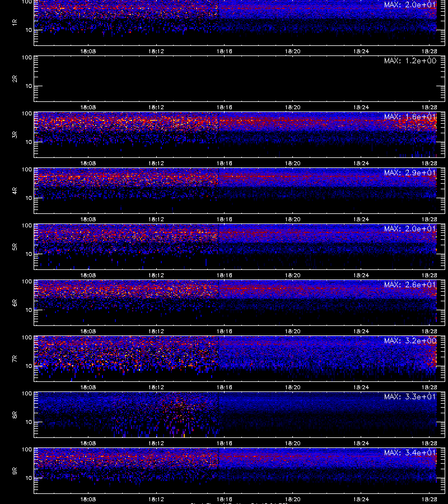Click the 18:20 time label under 4R panel
The image size is (448, 504).
point(293,219)
